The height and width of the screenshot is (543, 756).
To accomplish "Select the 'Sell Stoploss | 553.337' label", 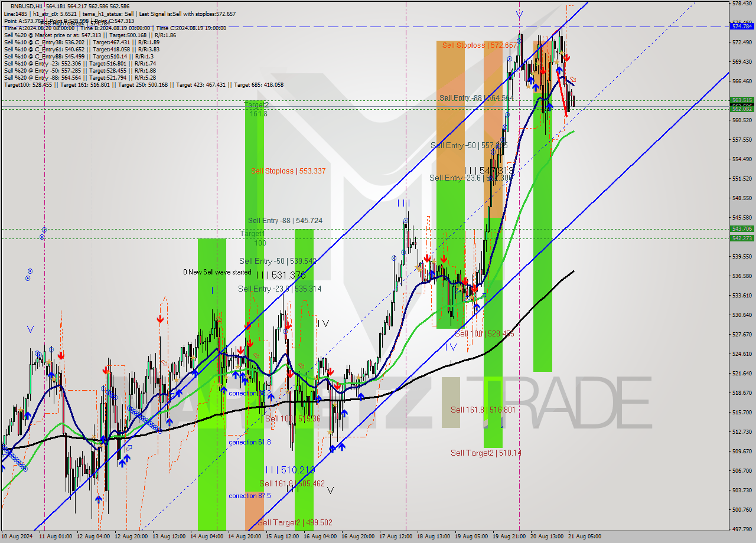I will coord(288,171).
